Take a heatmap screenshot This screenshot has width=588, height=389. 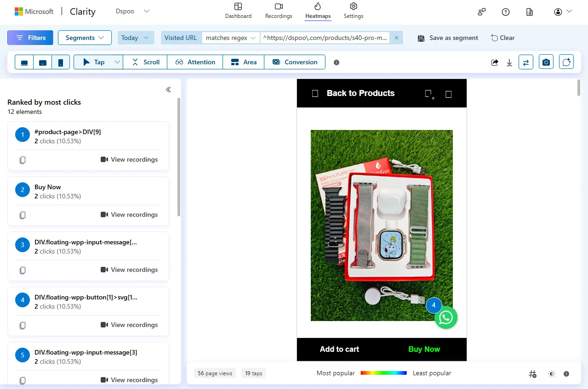(x=546, y=62)
